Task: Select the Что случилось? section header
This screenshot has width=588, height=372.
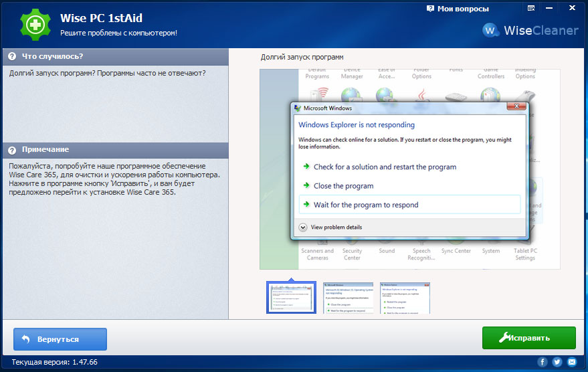Action: click(116, 57)
